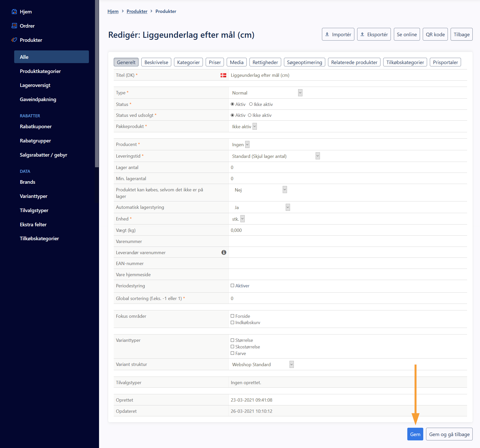Open Varianttyper in the sidebar
480x448 pixels.
click(33, 196)
